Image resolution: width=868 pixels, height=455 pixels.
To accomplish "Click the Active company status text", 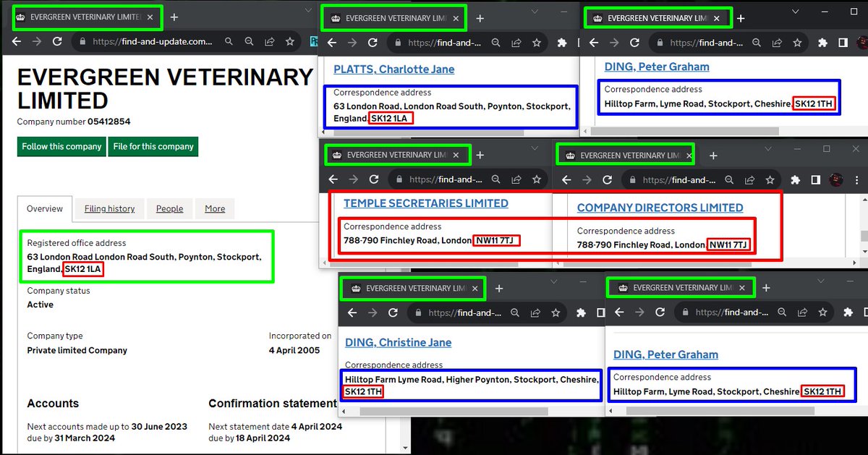I will click(x=41, y=305).
